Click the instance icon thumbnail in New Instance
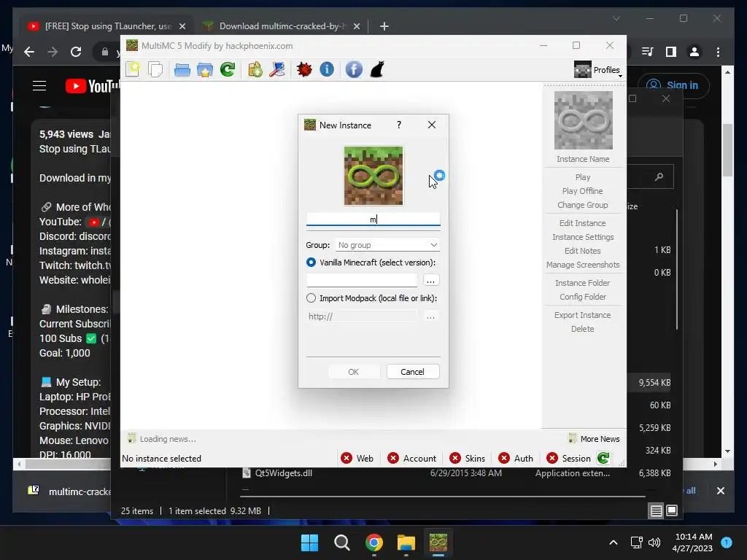Viewport: 747px width, 560px height. coord(373,176)
